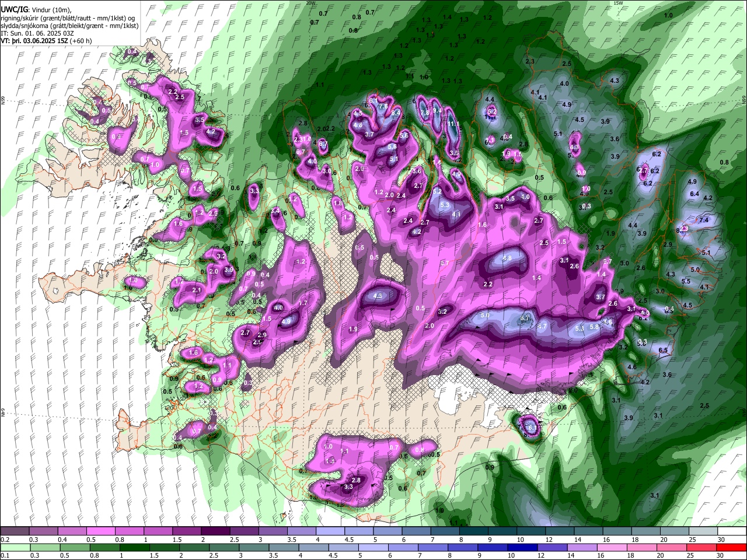Click the bright pink-magenta 0.5 swatch, upper row

[100, 531]
